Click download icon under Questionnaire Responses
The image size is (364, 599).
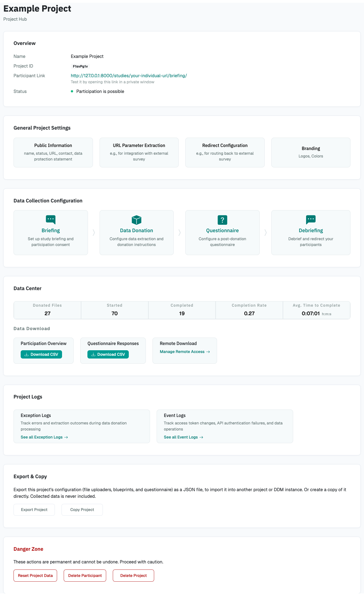[x=93, y=354]
